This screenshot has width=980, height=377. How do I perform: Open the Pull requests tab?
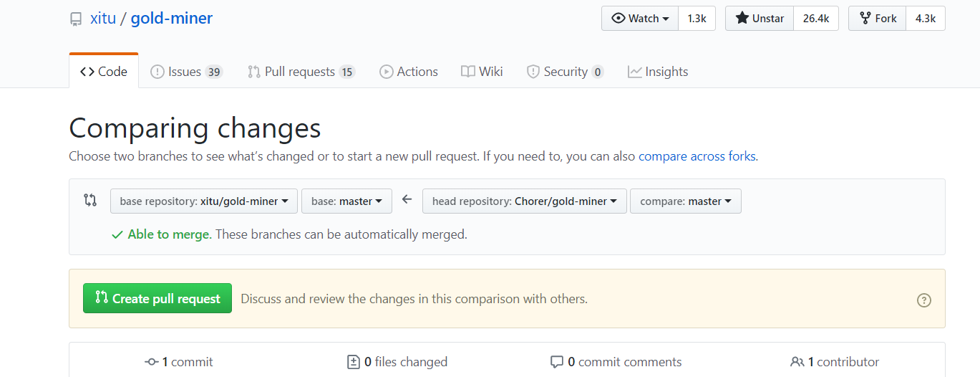click(x=301, y=72)
